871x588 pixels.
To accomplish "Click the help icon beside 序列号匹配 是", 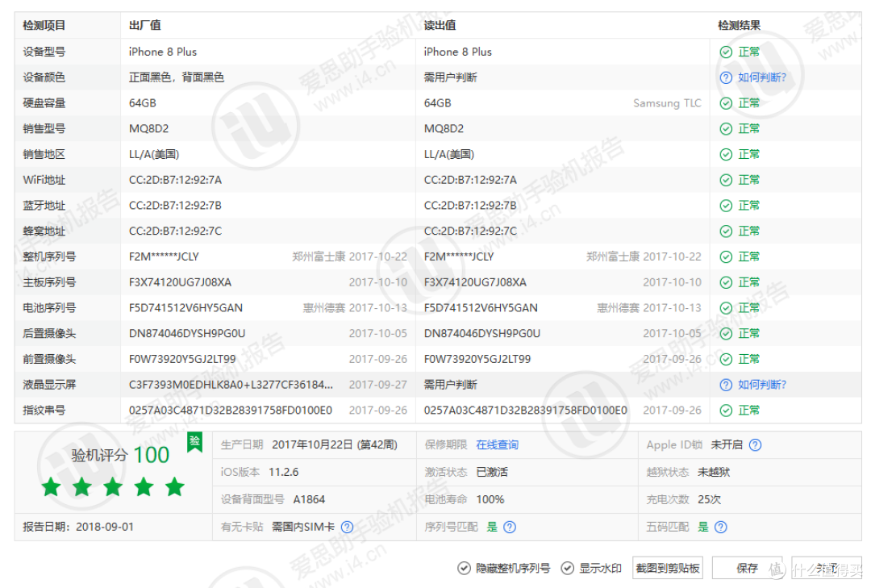I will point(510,527).
